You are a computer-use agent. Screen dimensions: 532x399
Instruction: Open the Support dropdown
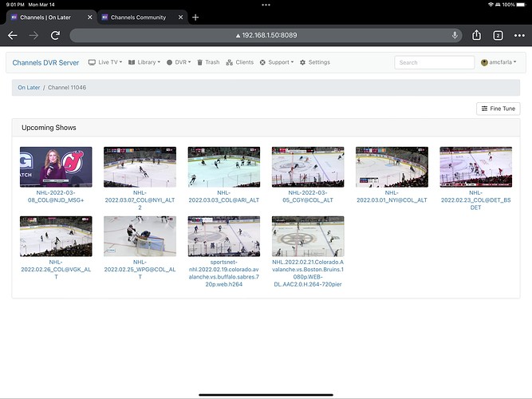(x=278, y=62)
